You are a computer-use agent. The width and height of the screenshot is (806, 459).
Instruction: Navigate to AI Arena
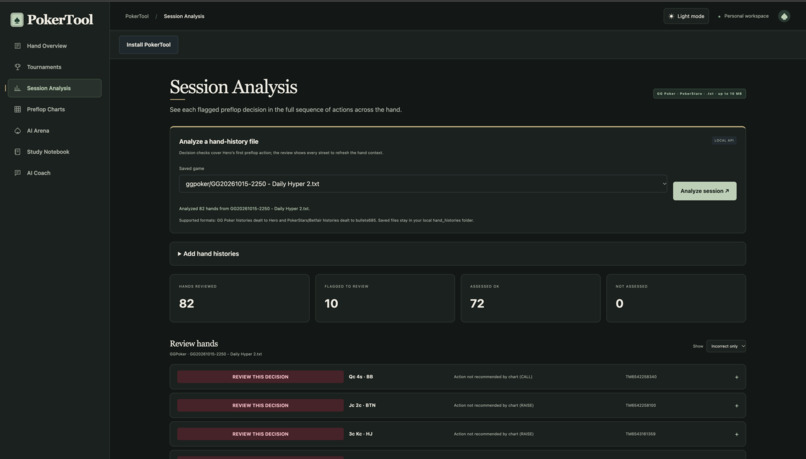coord(54,131)
